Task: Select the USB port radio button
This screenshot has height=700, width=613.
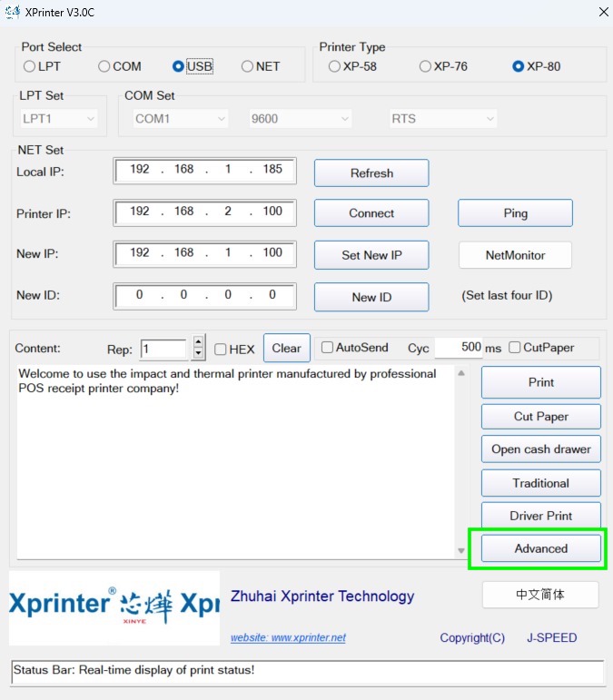Action: [x=179, y=66]
